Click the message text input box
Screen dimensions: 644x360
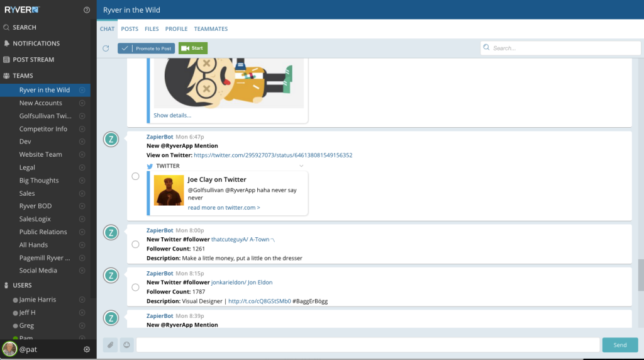point(368,345)
